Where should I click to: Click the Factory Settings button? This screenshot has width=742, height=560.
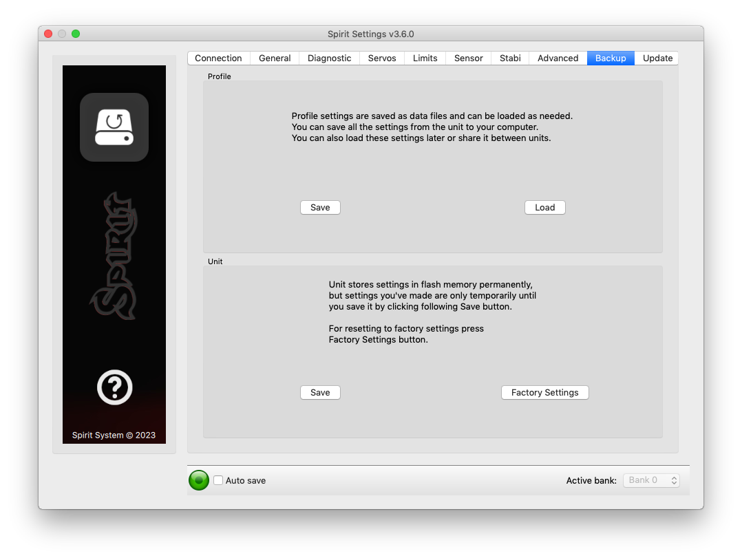point(544,393)
